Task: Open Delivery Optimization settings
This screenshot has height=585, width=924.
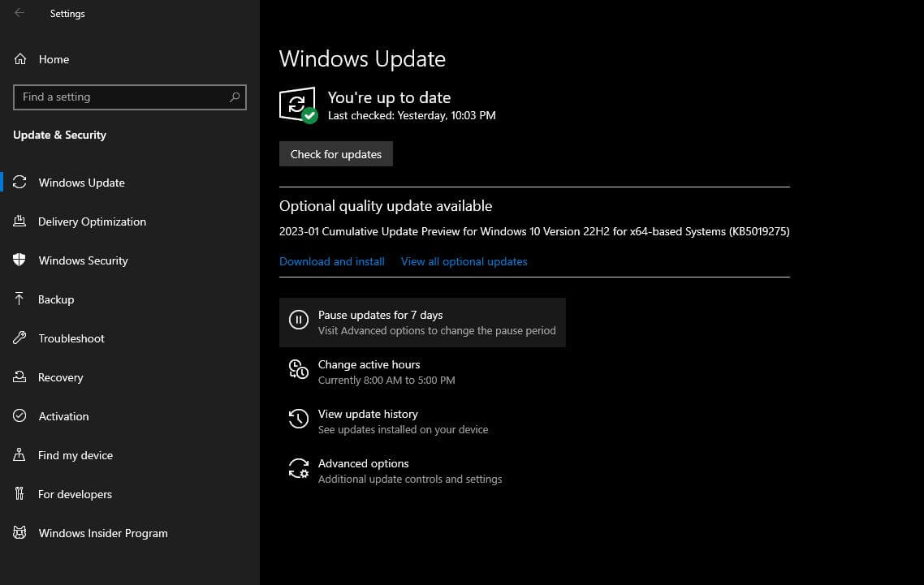Action: pos(92,222)
